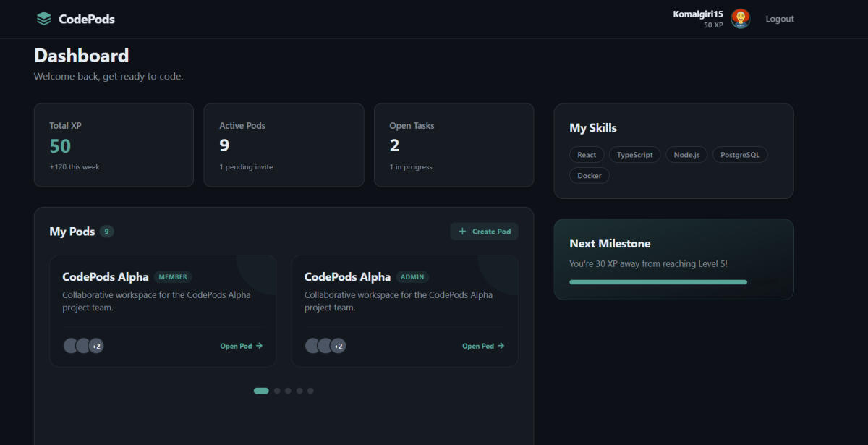Select the TypeScript skill tag
The width and height of the screenshot is (868, 445).
(x=634, y=155)
